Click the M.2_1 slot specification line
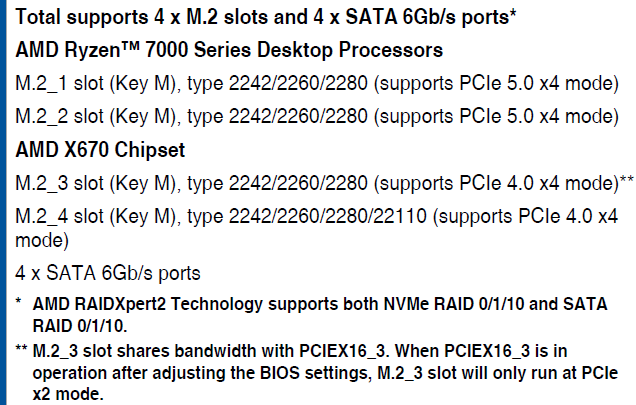Screen dimensions: 636x405 (x=317, y=84)
